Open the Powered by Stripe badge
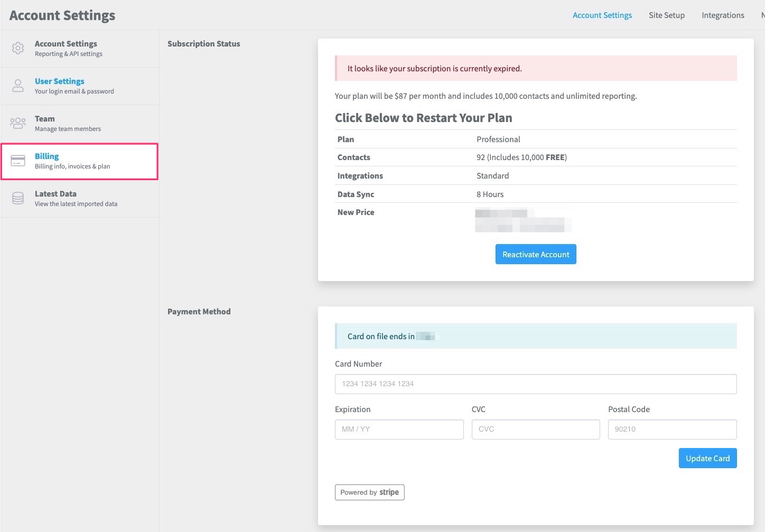Screen dimensions: 765x532 pyautogui.click(x=369, y=492)
